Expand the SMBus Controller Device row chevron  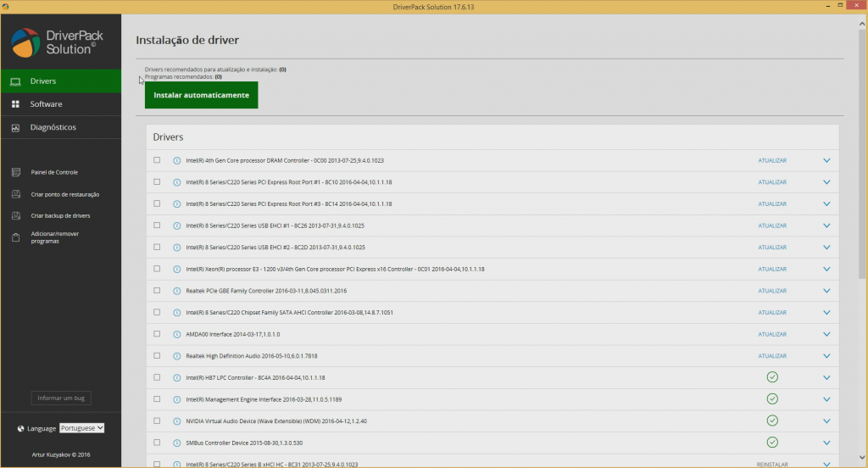coord(826,443)
